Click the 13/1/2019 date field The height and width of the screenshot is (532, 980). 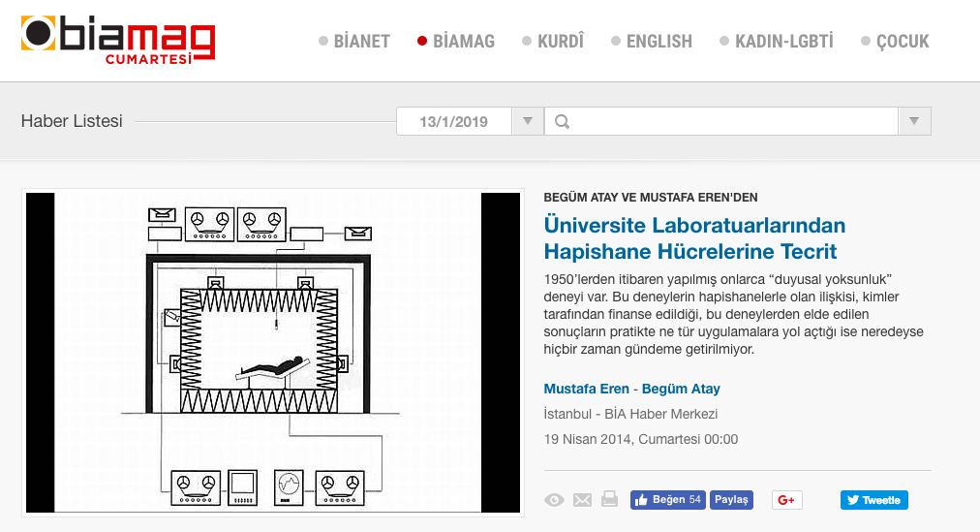[454, 121]
